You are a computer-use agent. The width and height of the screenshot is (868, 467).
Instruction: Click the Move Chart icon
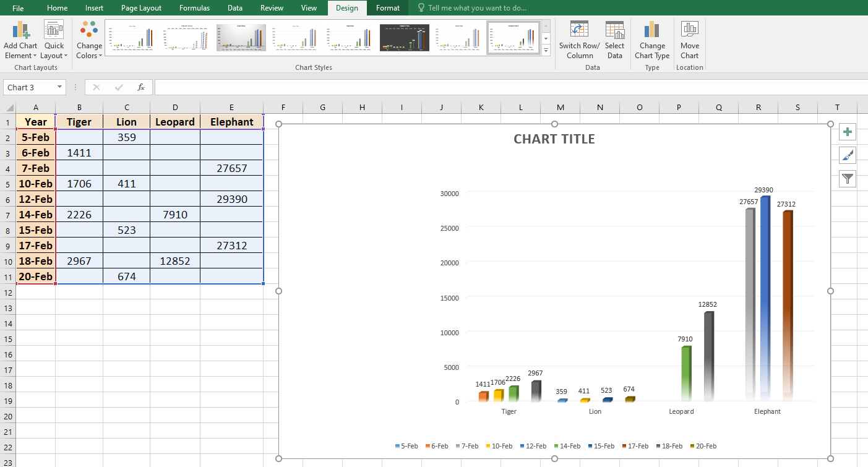coord(689,30)
